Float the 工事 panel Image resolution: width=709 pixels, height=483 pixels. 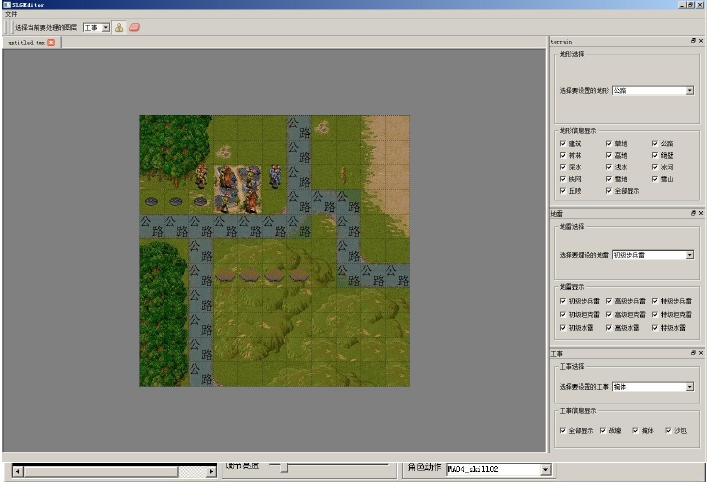(x=693, y=353)
